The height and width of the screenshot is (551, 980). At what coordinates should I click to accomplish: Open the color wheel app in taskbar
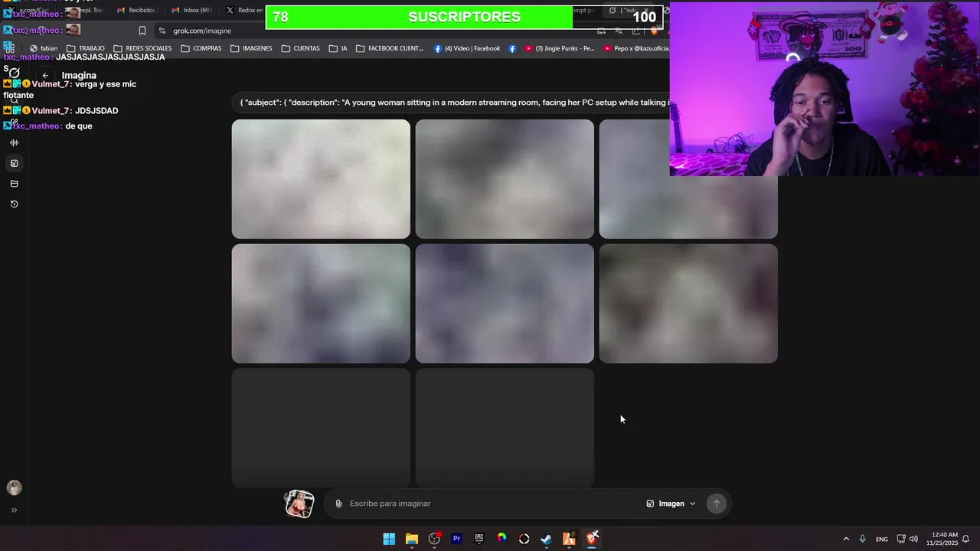click(501, 539)
